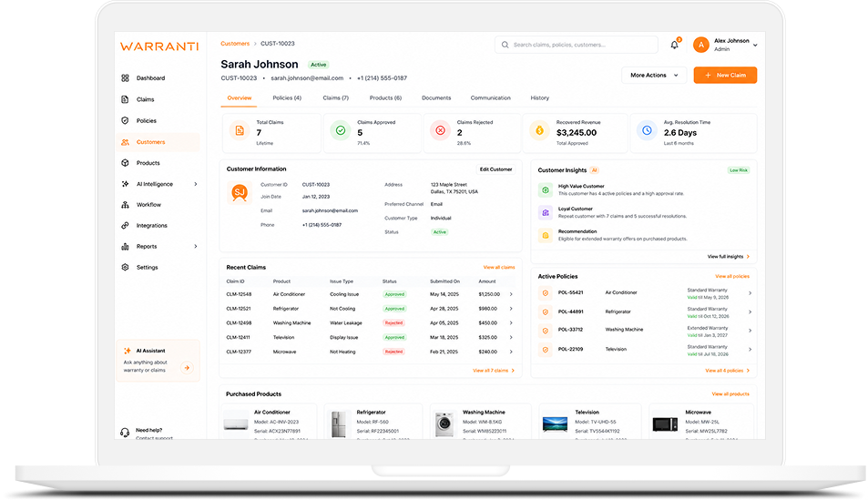Click the Policies shield icon in sidebar
Screen dimensions: 868x500
click(125, 121)
